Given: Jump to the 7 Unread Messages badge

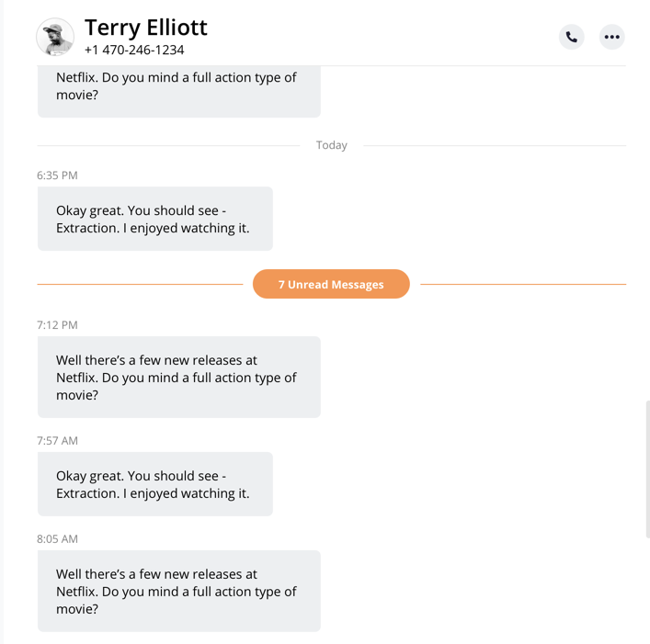Looking at the screenshot, I should [x=331, y=284].
